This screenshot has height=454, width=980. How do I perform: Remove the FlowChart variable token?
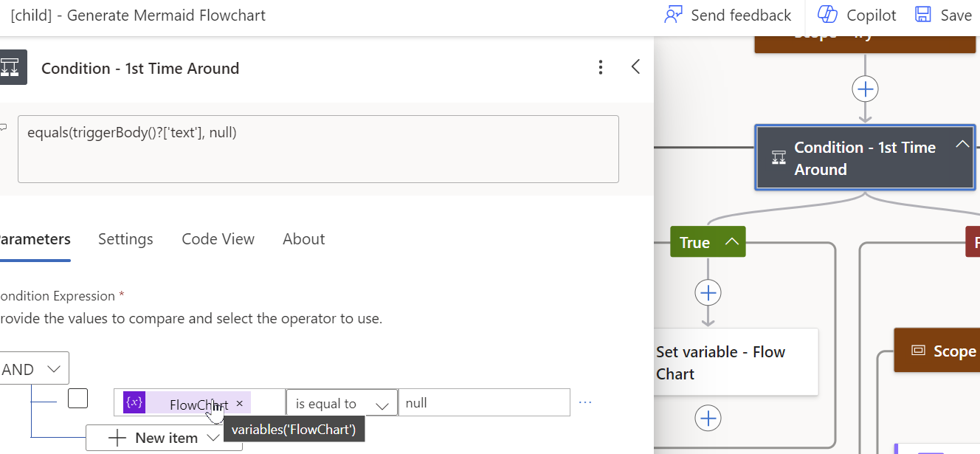(x=239, y=404)
